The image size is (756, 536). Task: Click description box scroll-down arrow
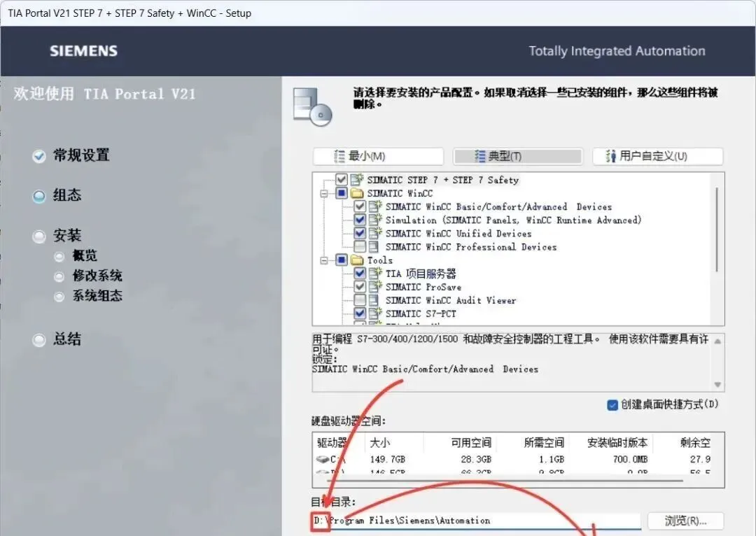point(717,384)
